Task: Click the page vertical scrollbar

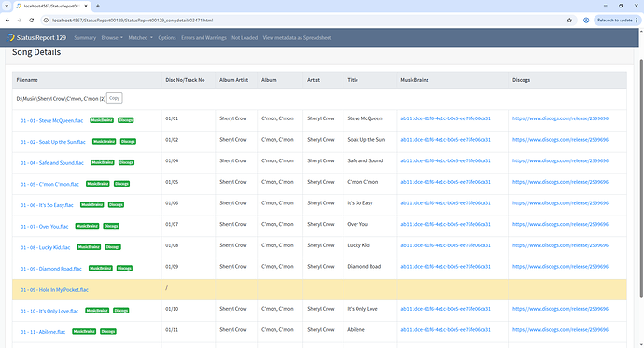Action: pyautogui.click(x=641, y=177)
